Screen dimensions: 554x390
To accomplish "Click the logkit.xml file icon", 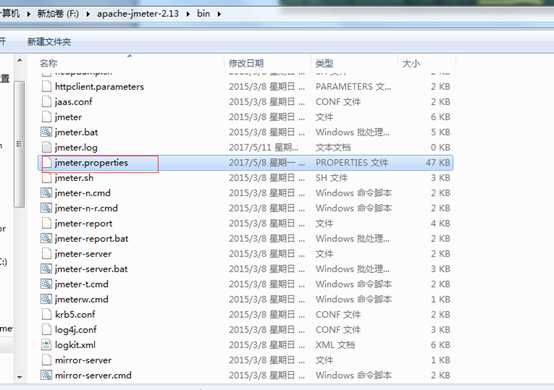I will [x=46, y=345].
